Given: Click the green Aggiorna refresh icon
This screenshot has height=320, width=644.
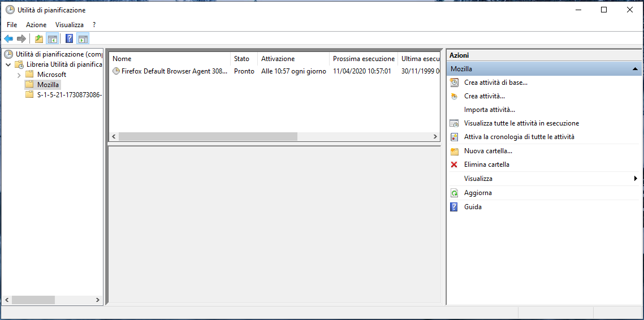Looking at the screenshot, I should click(454, 193).
